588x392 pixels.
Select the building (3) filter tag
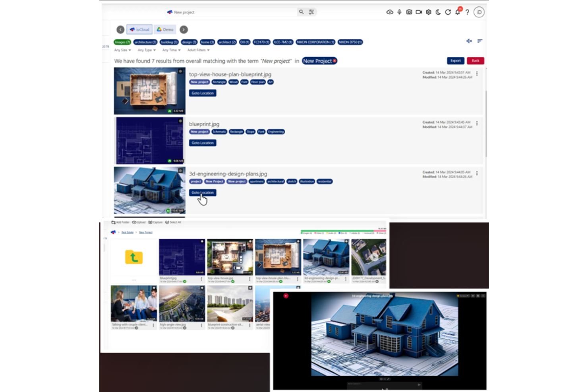169,42
